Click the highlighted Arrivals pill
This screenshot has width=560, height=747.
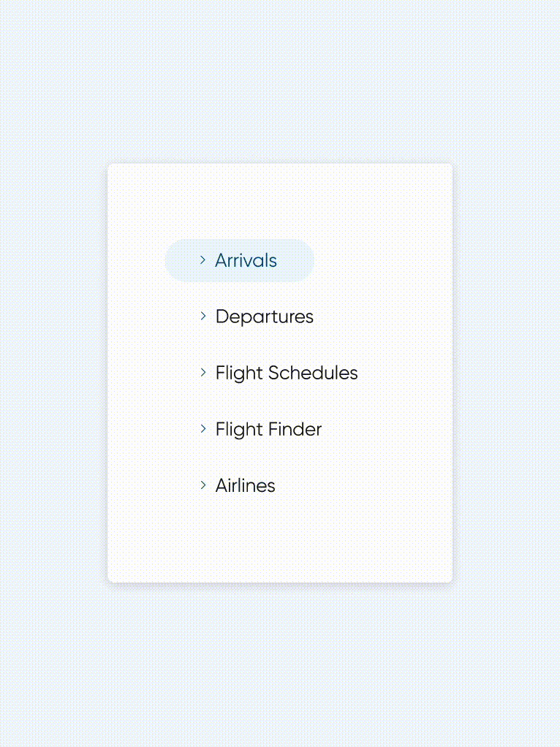coord(240,261)
